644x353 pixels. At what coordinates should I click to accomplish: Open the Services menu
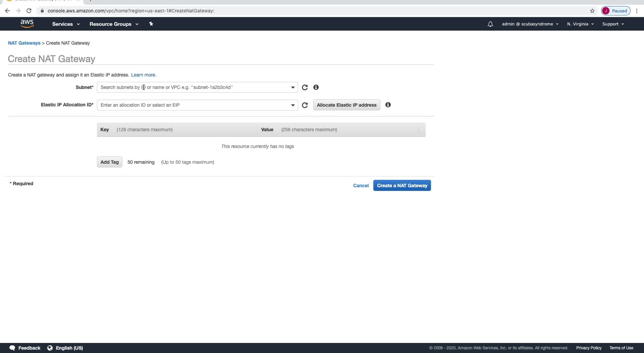click(66, 24)
